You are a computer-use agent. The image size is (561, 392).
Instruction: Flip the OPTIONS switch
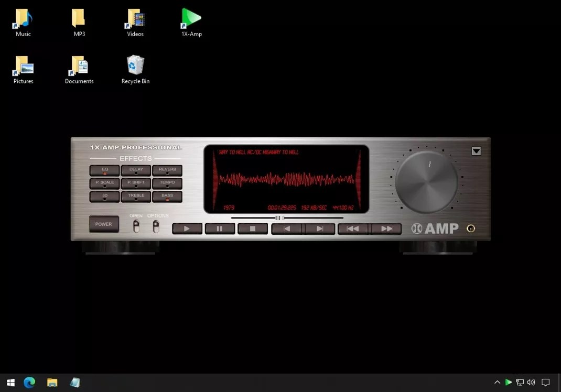[x=156, y=225]
